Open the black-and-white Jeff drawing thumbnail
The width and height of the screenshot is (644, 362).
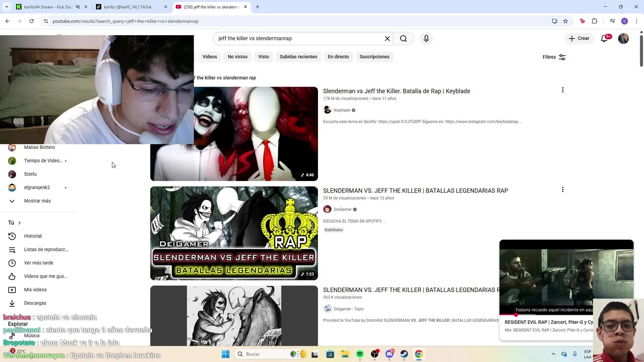tap(234, 316)
